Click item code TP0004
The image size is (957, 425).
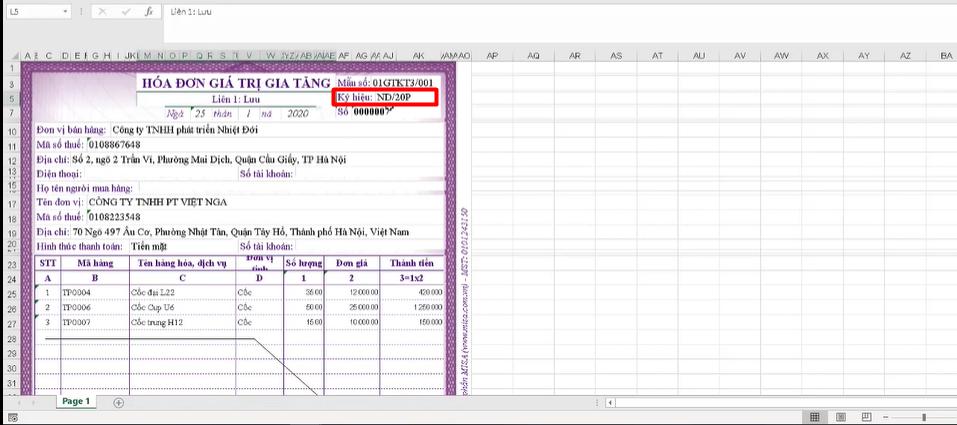pyautogui.click(x=77, y=292)
